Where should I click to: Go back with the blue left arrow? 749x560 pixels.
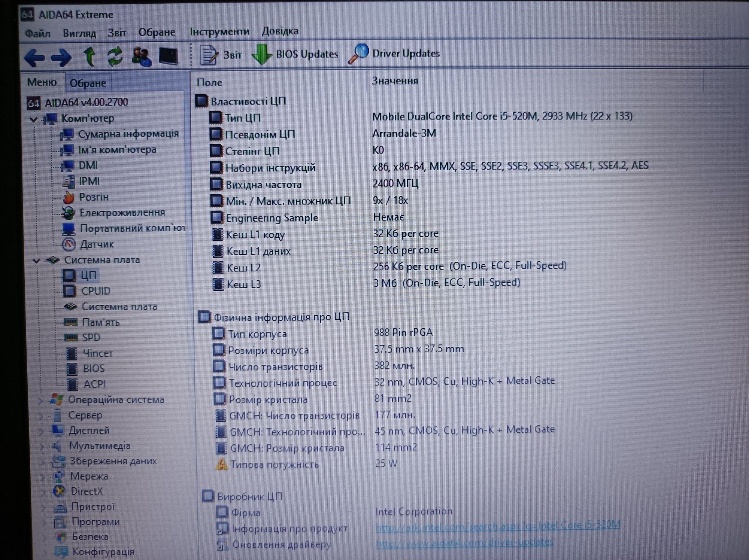click(x=34, y=57)
